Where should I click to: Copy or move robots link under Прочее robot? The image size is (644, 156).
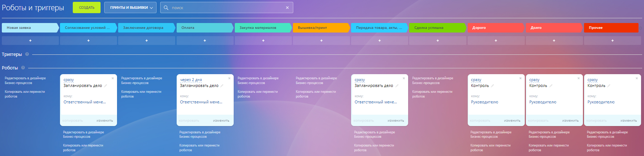(607, 148)
